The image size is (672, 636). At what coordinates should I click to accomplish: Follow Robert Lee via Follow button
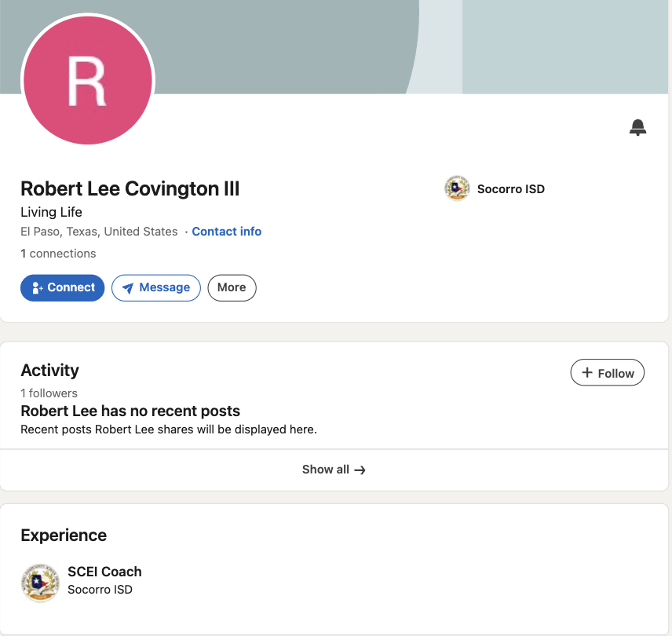pyautogui.click(x=608, y=373)
